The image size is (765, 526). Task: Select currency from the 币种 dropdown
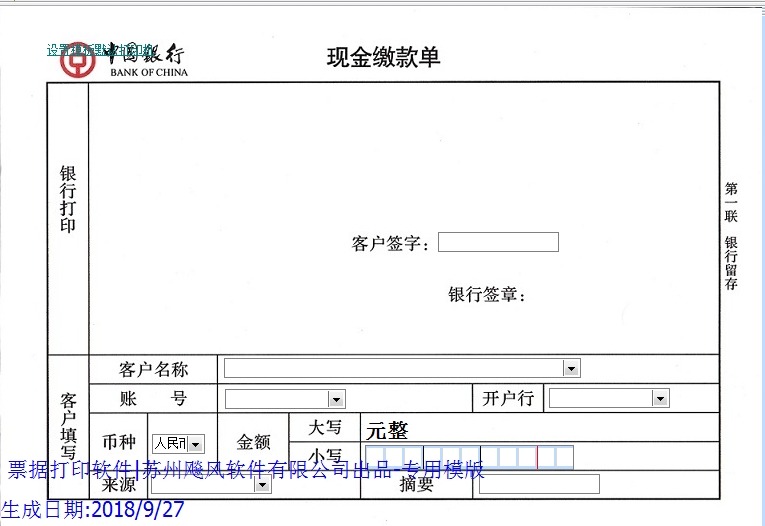[195, 443]
